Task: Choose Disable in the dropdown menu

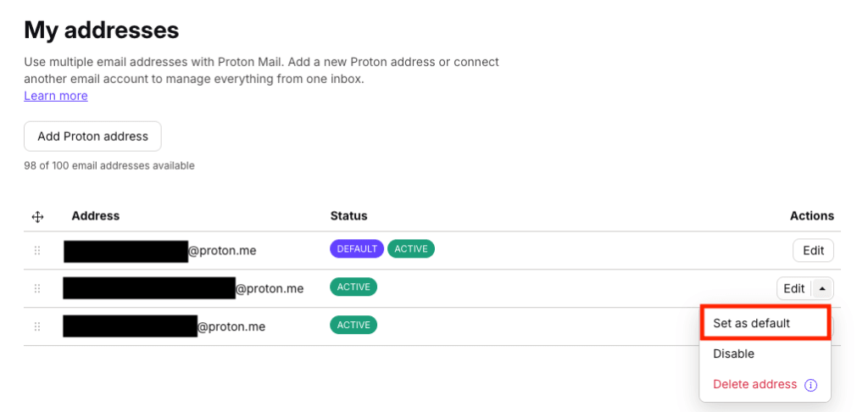Action: [x=733, y=354]
